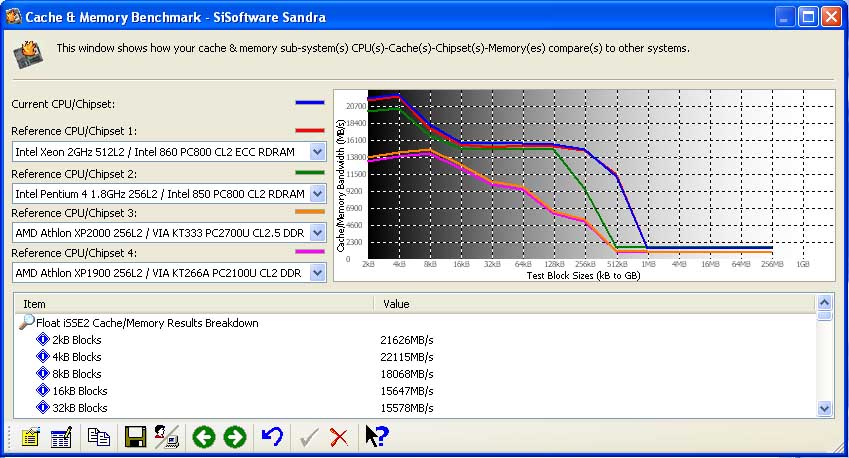849x458 pixels.
Task: Click the table/calculator toolbar icon
Action: (61, 436)
